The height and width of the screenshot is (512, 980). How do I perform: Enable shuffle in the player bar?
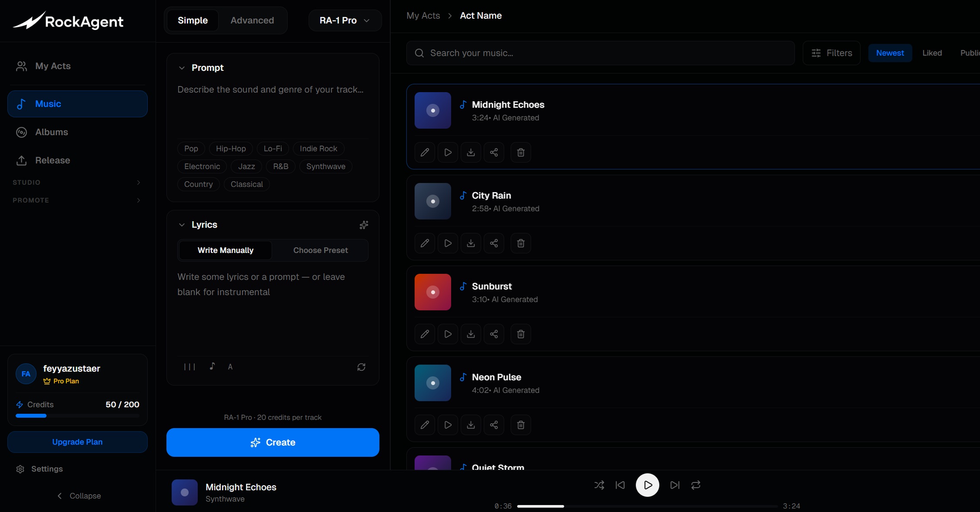(x=599, y=485)
